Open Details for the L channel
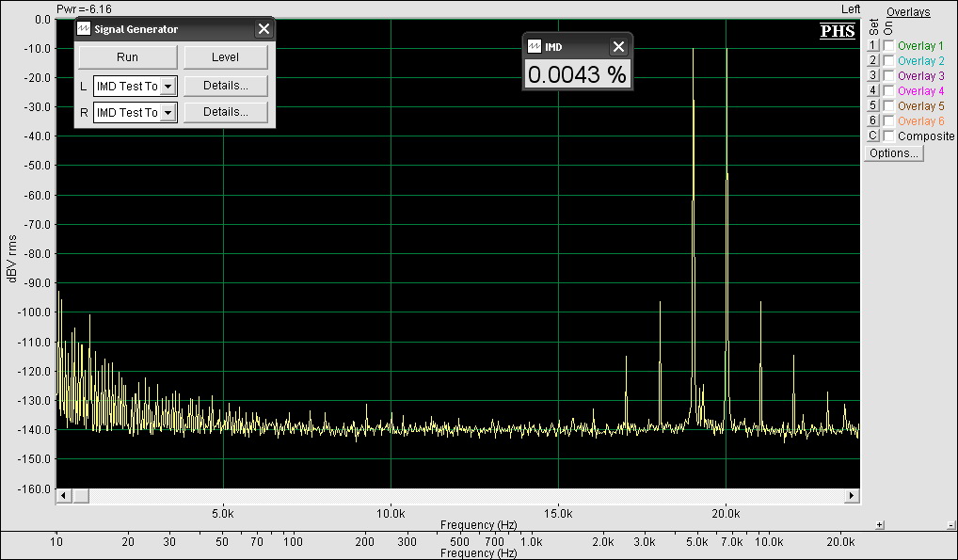This screenshot has width=958, height=560. [225, 87]
